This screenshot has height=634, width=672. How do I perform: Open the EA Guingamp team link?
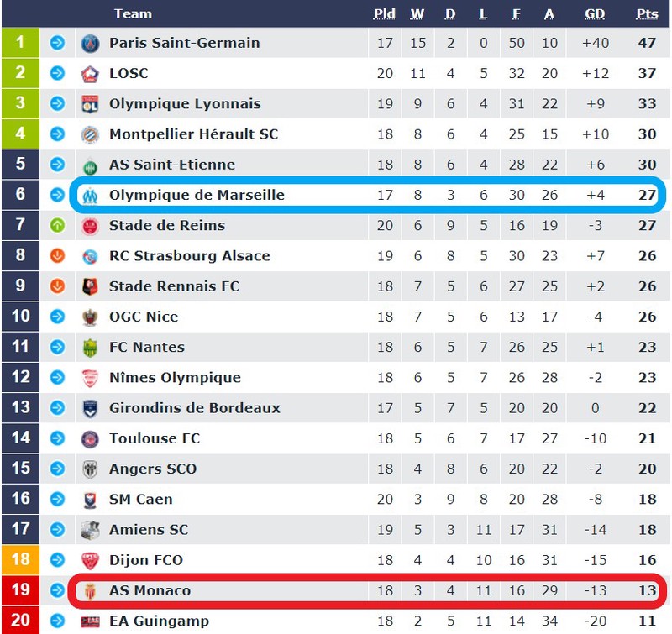[x=159, y=621]
